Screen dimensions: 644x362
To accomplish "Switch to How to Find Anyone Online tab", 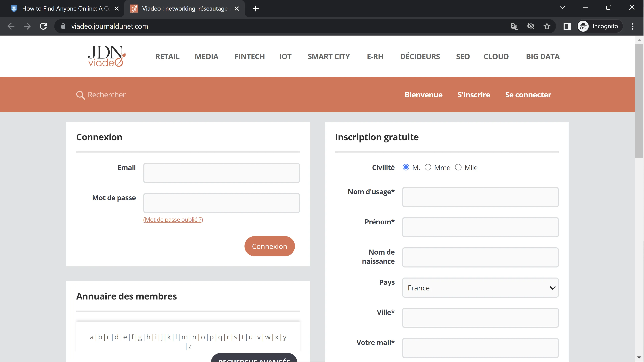I will click(63, 9).
